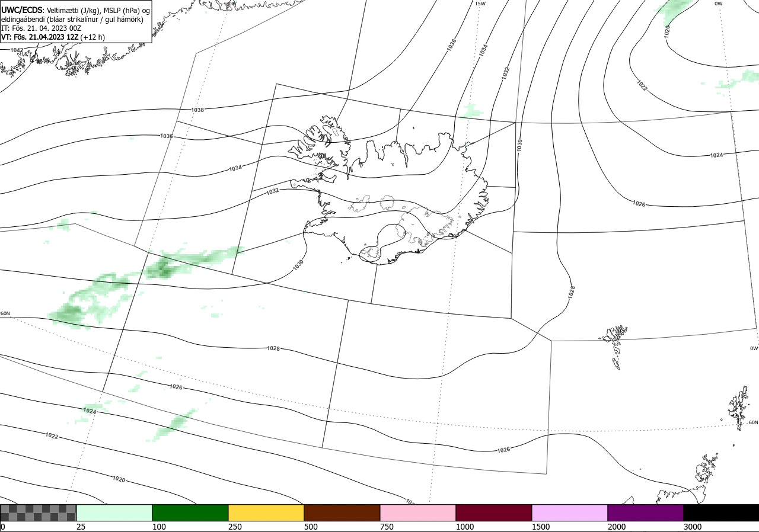Click the legend value 100
Screen dimensions: 759x532
(159, 527)
